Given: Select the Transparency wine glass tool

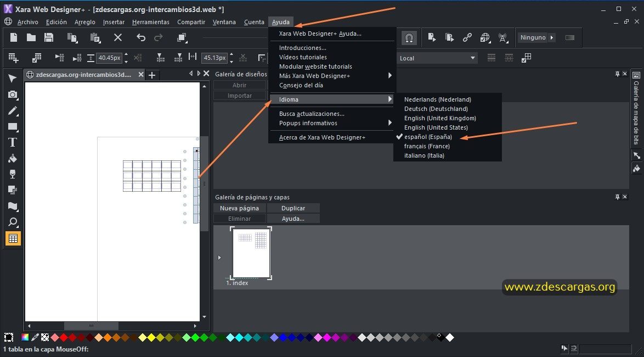Looking at the screenshot, I should pyautogui.click(x=13, y=175).
